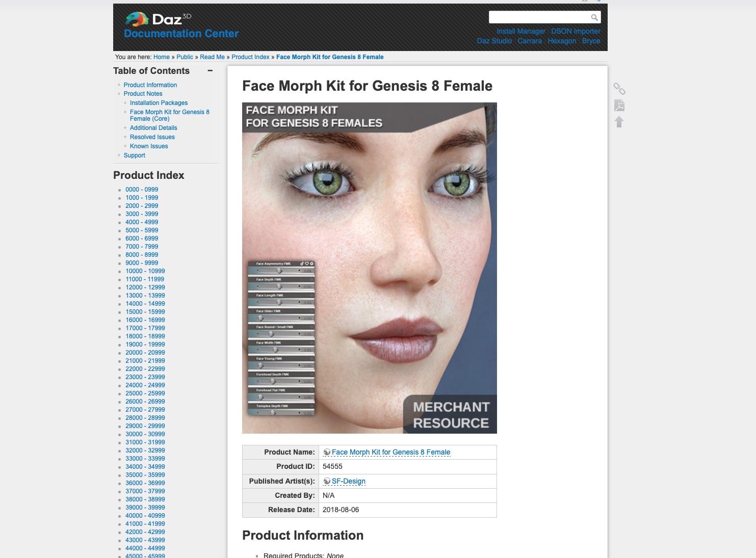756x558 pixels.
Task: Open product index range 44000 - 44999
Action: pyautogui.click(x=145, y=548)
